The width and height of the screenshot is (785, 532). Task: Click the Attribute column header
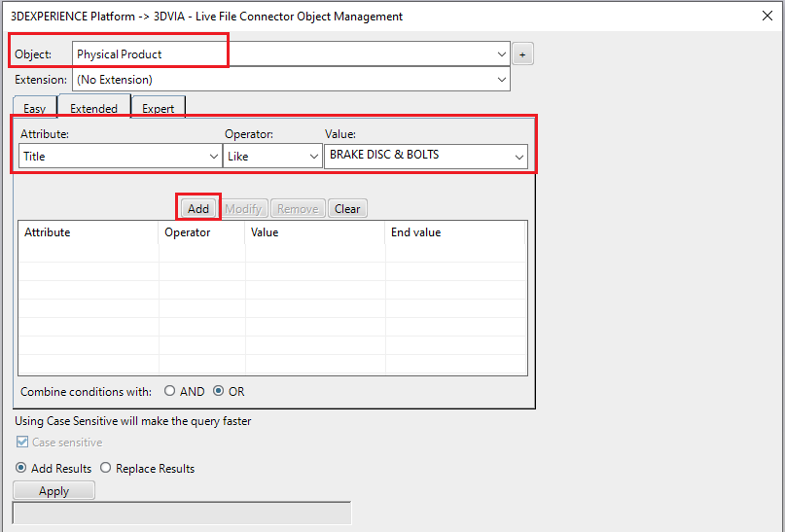(89, 232)
